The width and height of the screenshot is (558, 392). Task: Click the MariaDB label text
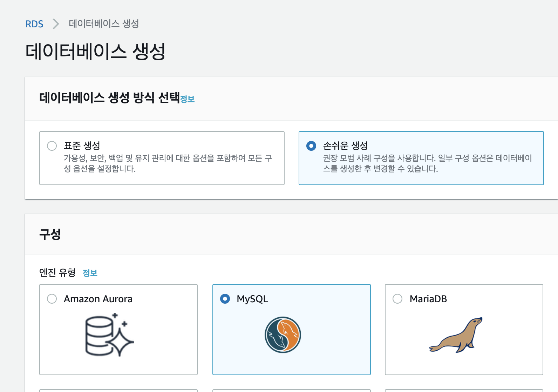coord(428,299)
